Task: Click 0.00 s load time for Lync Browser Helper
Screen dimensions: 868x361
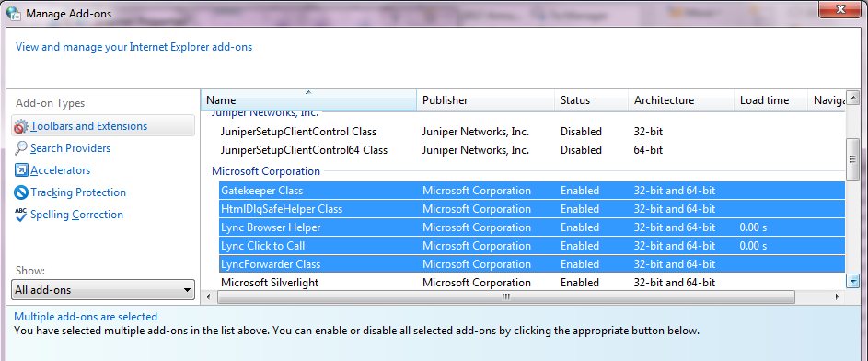Action: click(x=753, y=227)
